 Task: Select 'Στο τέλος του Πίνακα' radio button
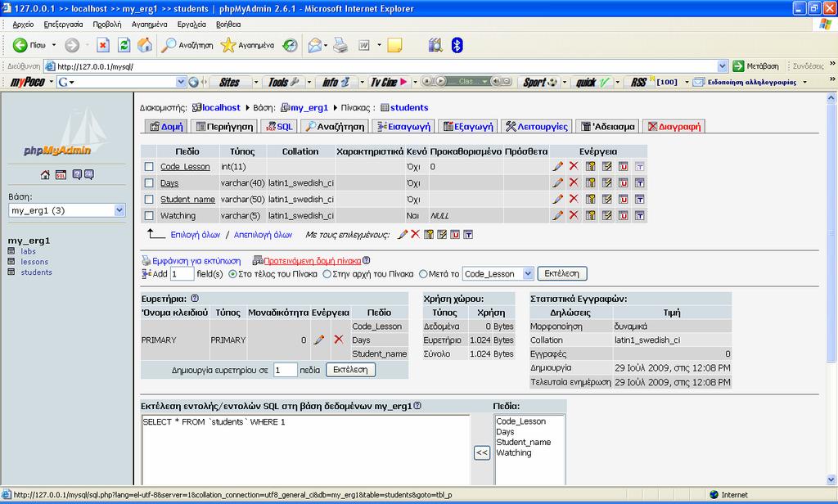coord(232,274)
